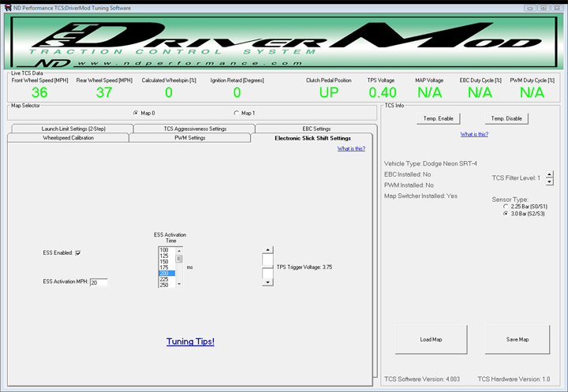
Task: Click TPS Trigger Voltage slider down arrow
Action: [267, 282]
